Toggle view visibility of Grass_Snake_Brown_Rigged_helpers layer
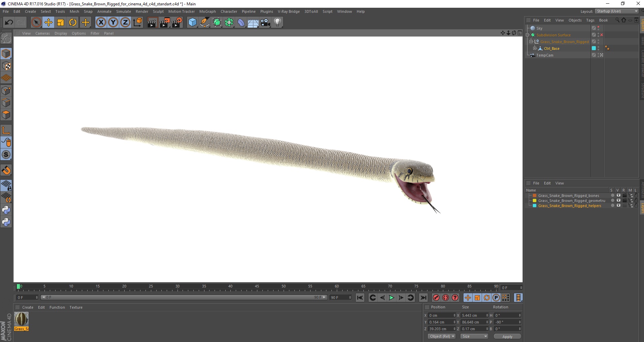The image size is (644, 342). point(618,206)
